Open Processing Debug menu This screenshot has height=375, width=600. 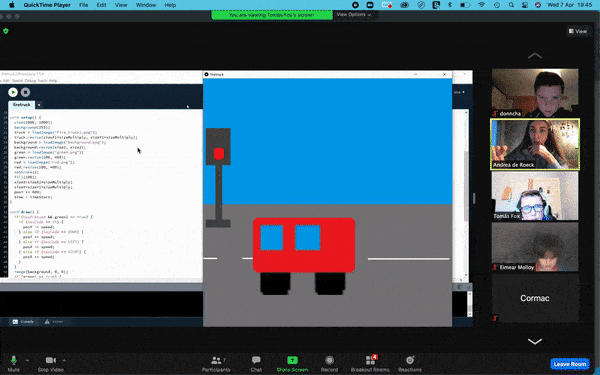(x=30, y=81)
